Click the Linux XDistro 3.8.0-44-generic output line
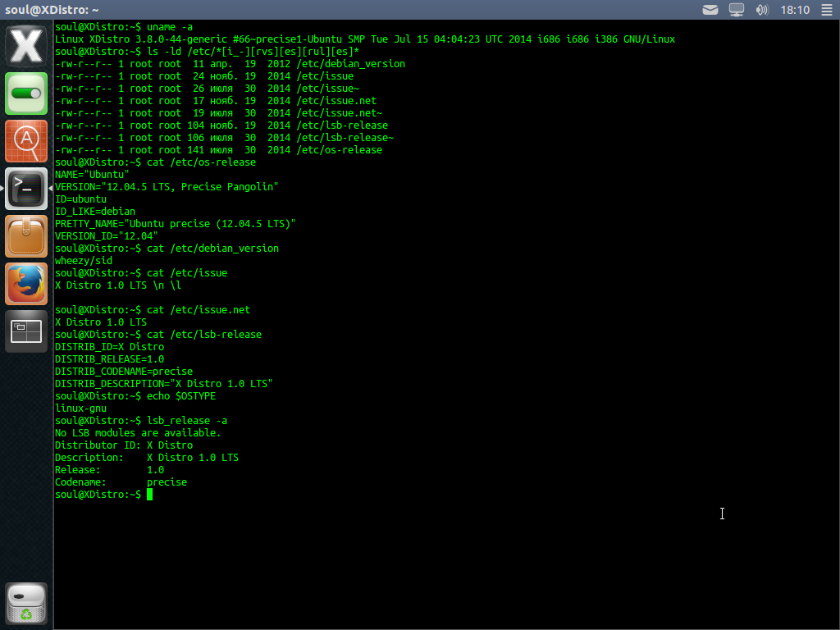The image size is (840, 630). click(x=365, y=39)
